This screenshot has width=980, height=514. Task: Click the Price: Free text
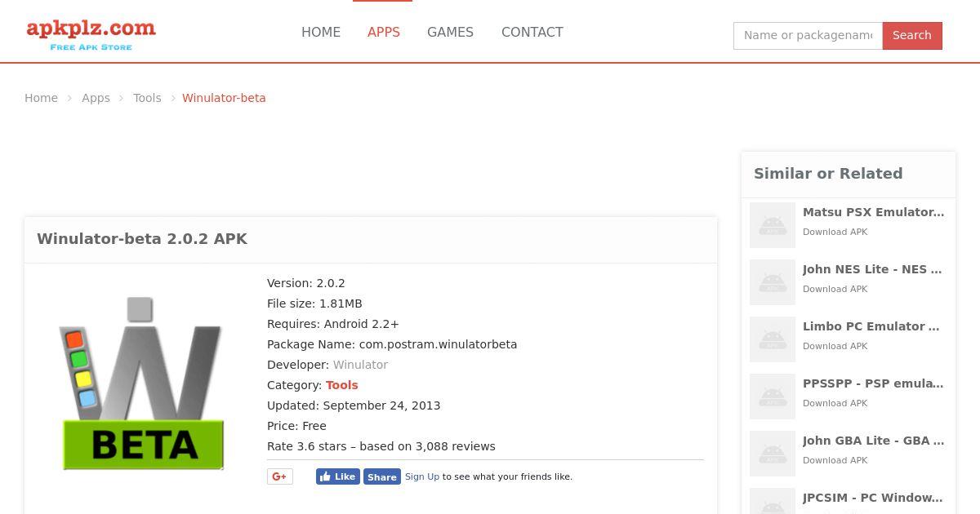point(296,426)
